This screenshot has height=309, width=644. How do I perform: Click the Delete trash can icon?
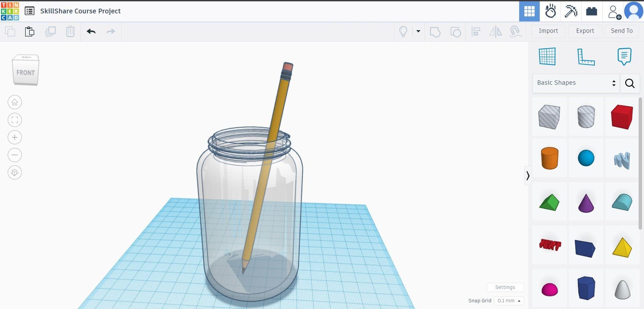click(70, 31)
